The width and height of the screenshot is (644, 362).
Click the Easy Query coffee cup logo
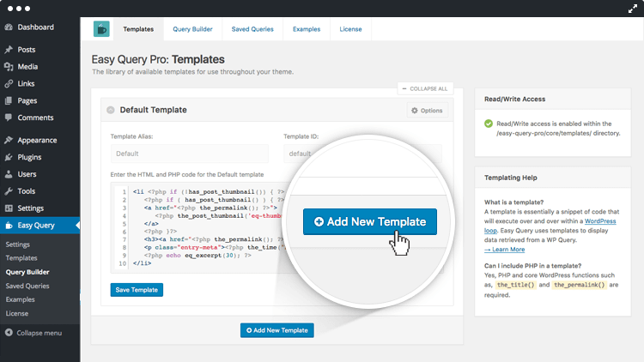pos(101,29)
